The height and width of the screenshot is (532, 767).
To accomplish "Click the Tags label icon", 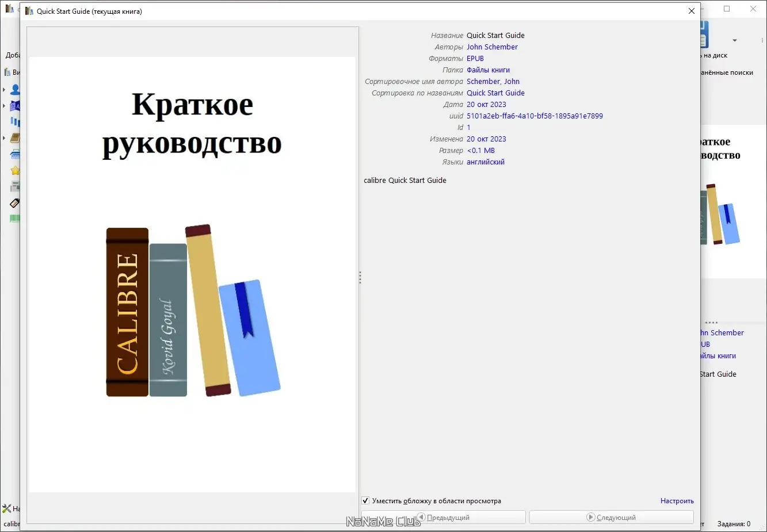I will [x=14, y=202].
